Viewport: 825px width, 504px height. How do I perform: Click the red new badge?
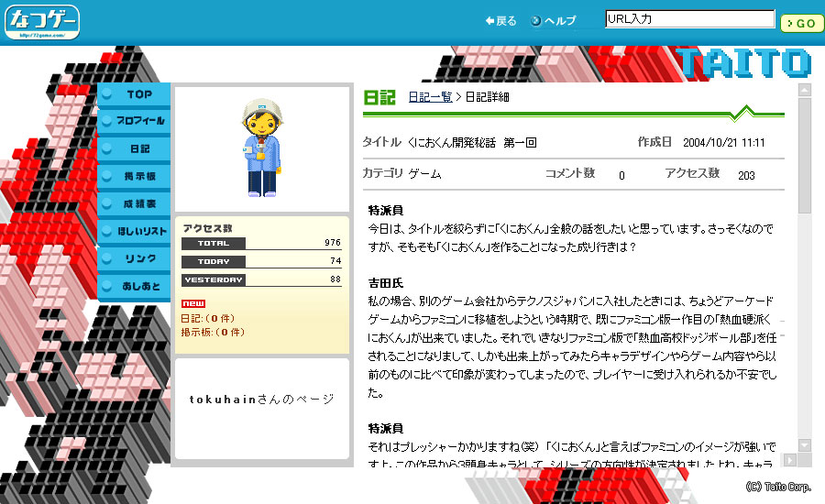point(193,303)
